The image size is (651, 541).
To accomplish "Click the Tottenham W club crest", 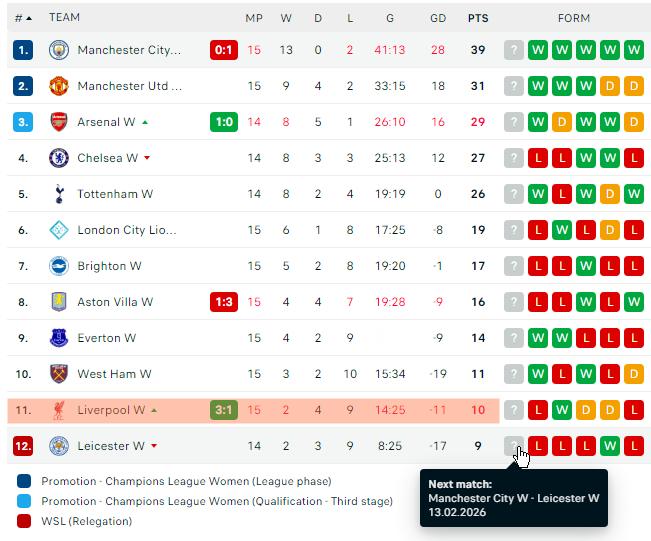I will [59, 194].
